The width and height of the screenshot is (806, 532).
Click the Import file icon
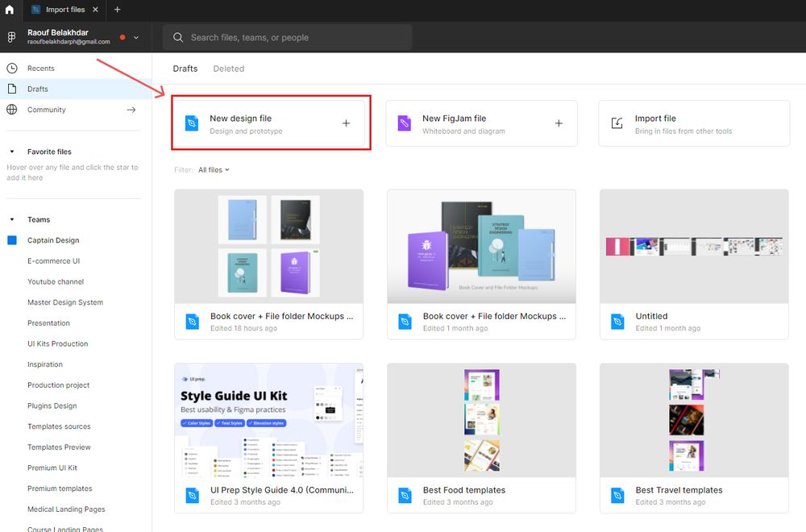coord(617,123)
